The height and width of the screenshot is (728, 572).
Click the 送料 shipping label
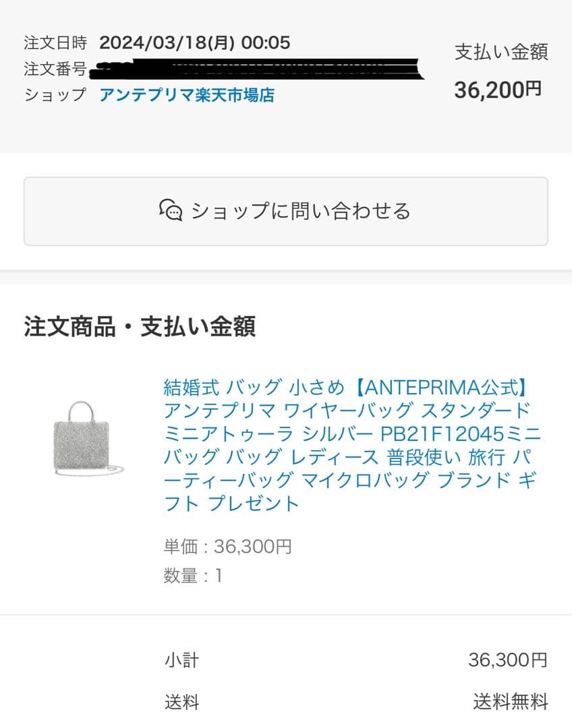coord(181,702)
